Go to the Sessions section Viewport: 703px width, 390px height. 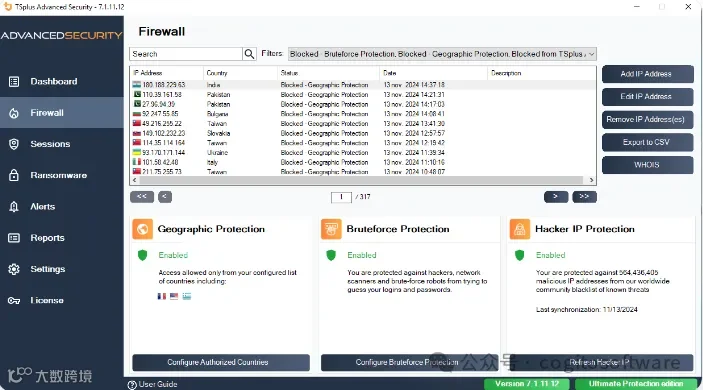tap(62, 144)
